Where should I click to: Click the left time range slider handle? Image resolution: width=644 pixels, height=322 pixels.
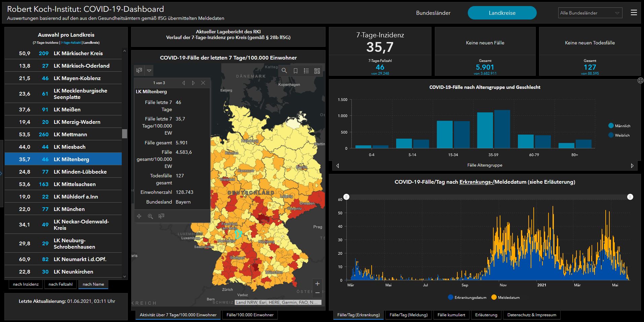pyautogui.click(x=346, y=197)
